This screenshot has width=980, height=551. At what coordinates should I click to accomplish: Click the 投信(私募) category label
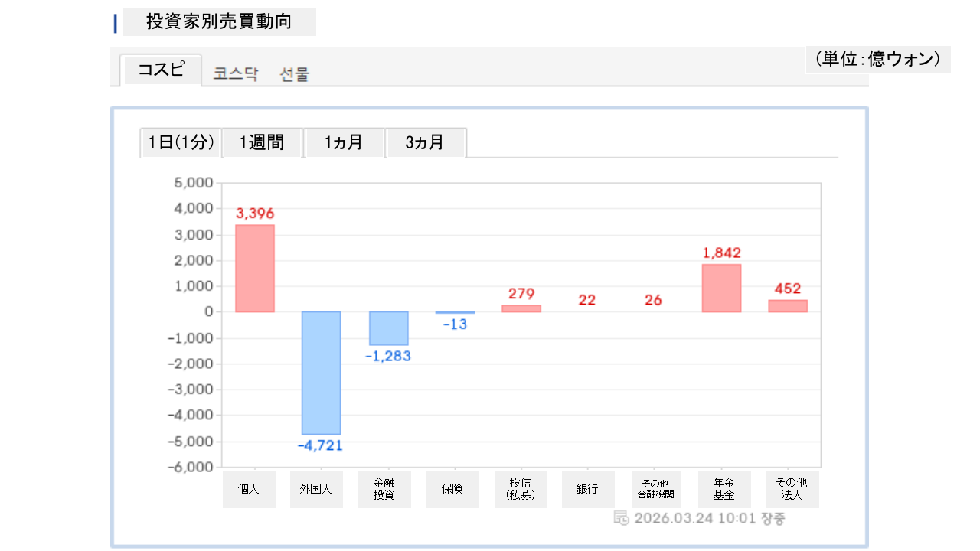tap(521, 489)
